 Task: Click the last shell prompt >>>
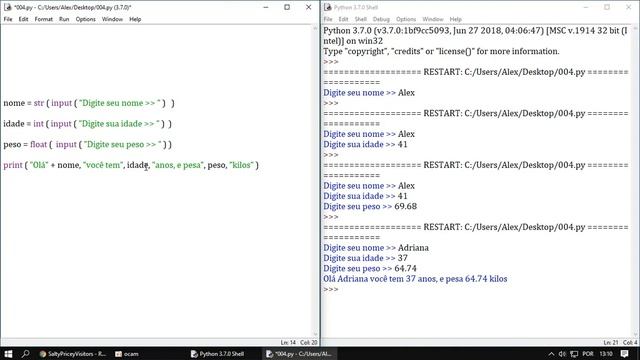point(331,289)
